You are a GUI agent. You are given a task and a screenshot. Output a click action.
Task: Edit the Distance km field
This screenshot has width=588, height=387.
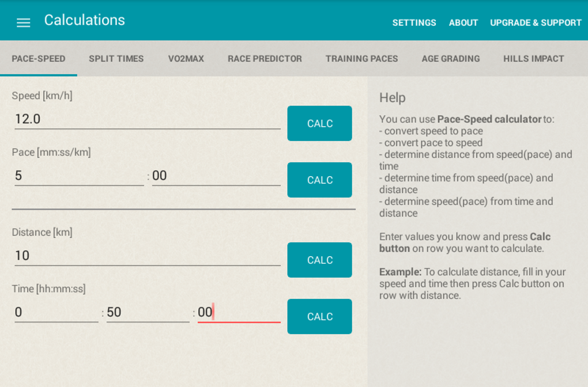coord(147,256)
